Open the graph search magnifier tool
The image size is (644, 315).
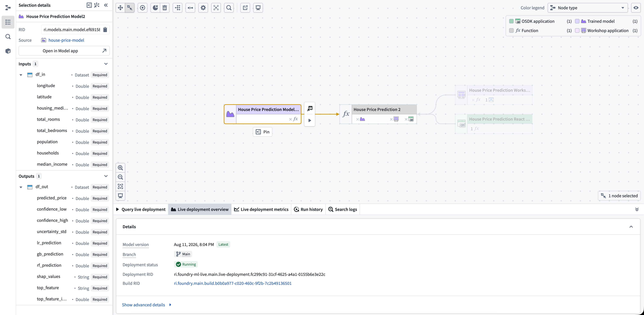pos(229,8)
